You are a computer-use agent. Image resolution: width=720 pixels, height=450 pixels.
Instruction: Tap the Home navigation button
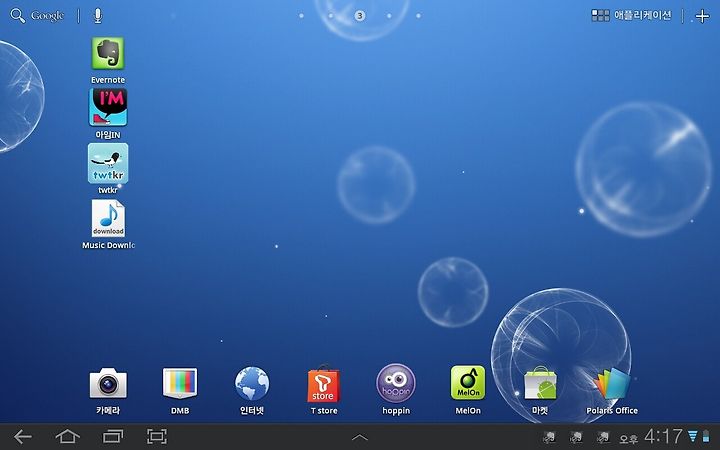coord(68,436)
